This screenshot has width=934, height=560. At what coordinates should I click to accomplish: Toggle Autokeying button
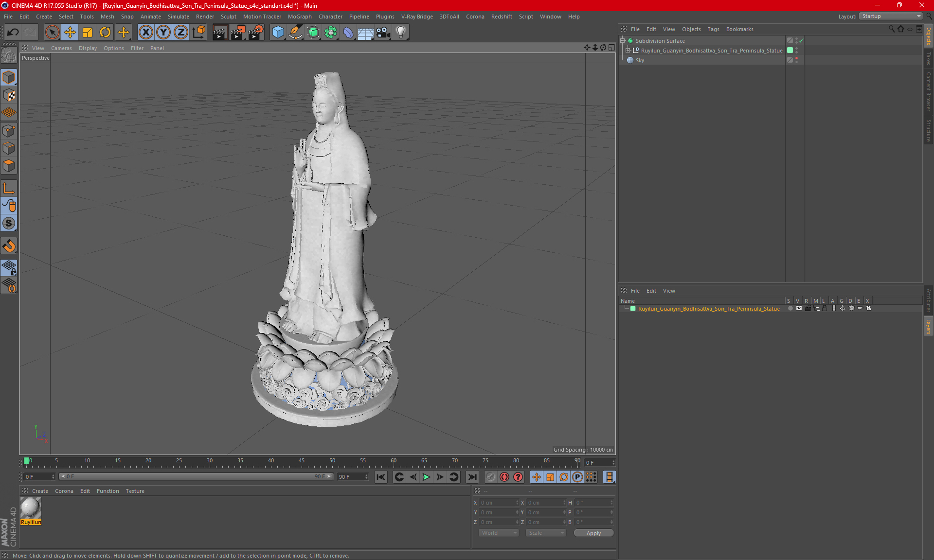[x=504, y=477]
